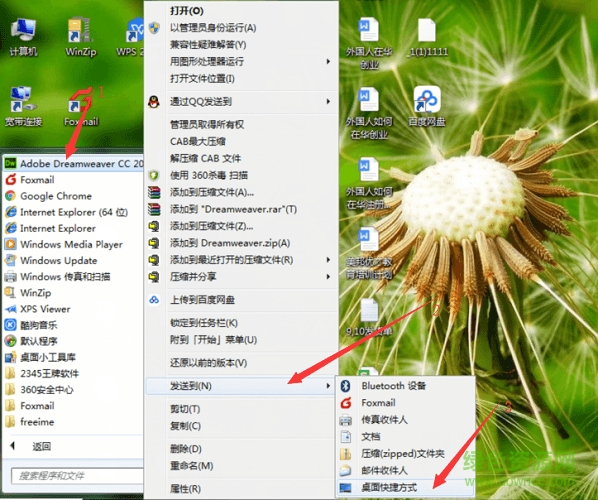The height and width of the screenshot is (500, 598).
Task: Open plain Internet Explorer entry
Action: tap(73, 228)
